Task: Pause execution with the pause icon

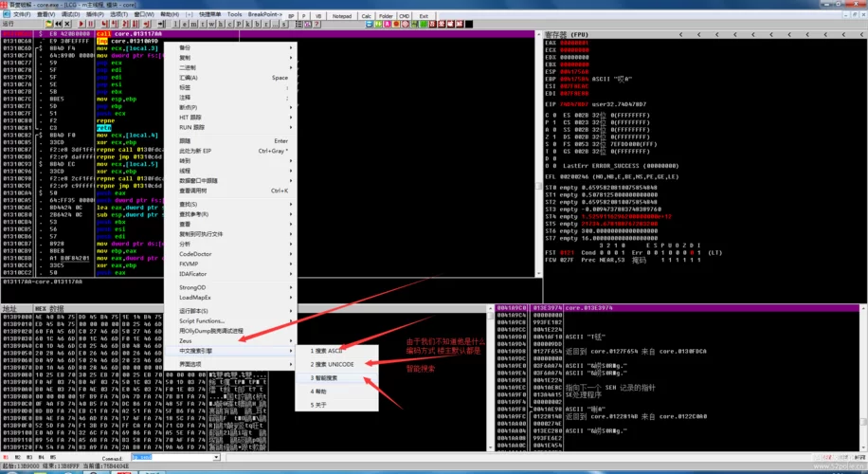Action: [x=91, y=24]
